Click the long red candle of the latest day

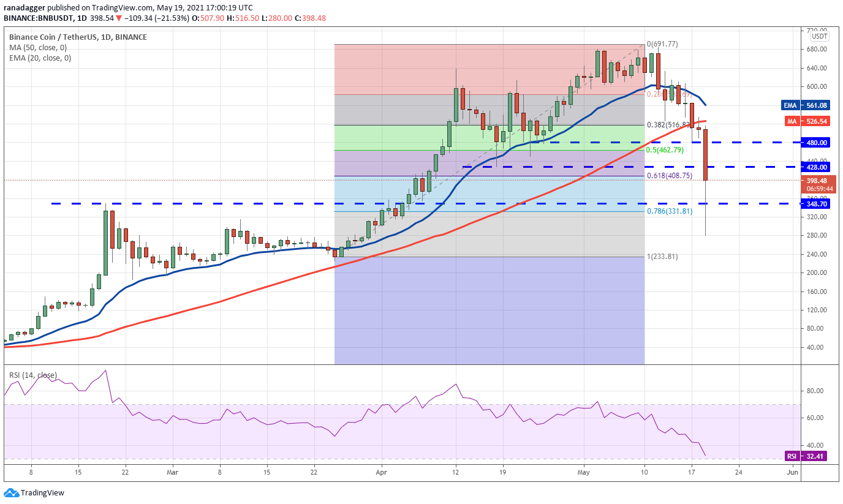coord(706,154)
